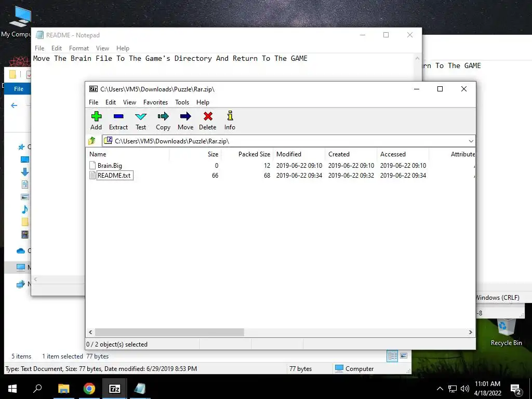Open the 7-Zip Favorites menu
532x399 pixels.
(x=155, y=102)
